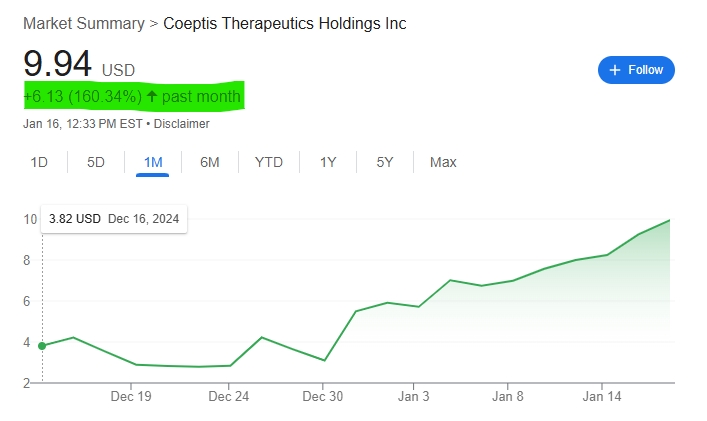Click the Jan 8 axis label
707x421 pixels.
pyautogui.click(x=508, y=397)
